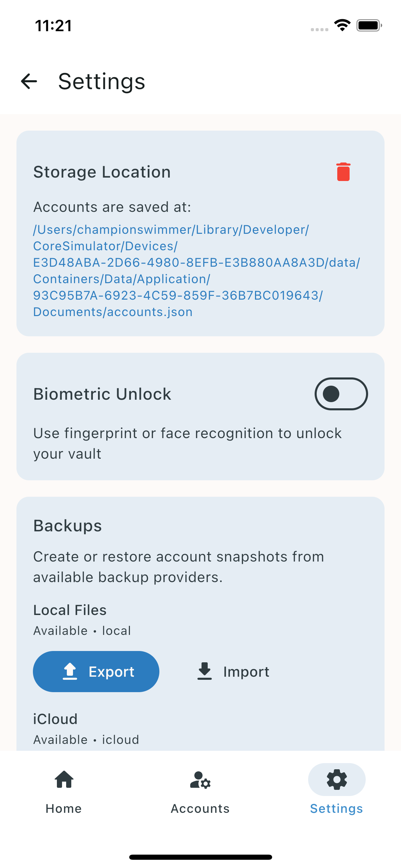Tap the back arrow beside Settings title
This screenshot has width=401, height=868.
[29, 82]
